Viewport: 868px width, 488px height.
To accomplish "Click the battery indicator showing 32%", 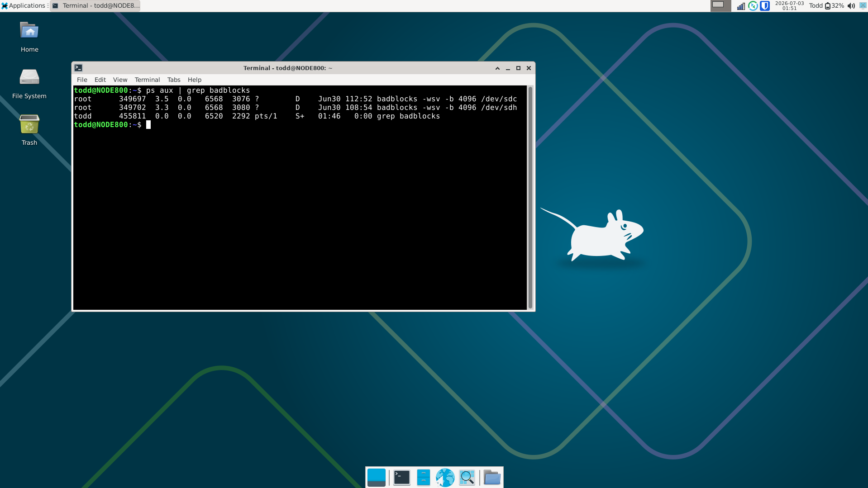I will 834,6.
